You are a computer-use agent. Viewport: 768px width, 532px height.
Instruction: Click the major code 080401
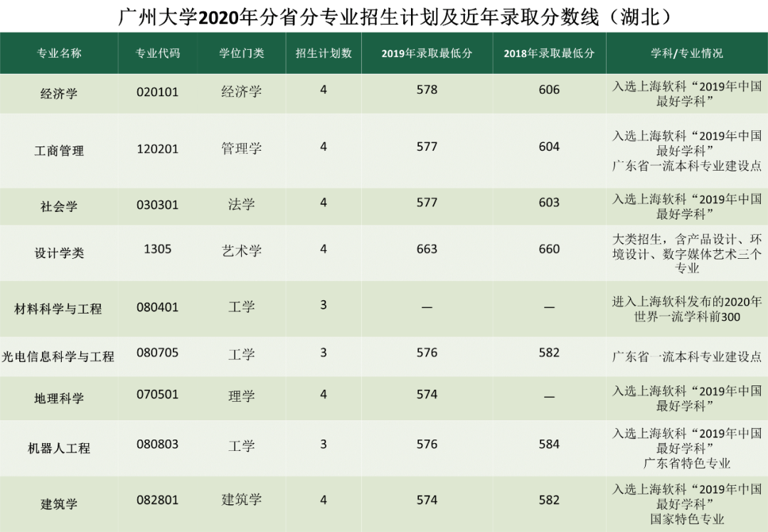[x=158, y=307]
